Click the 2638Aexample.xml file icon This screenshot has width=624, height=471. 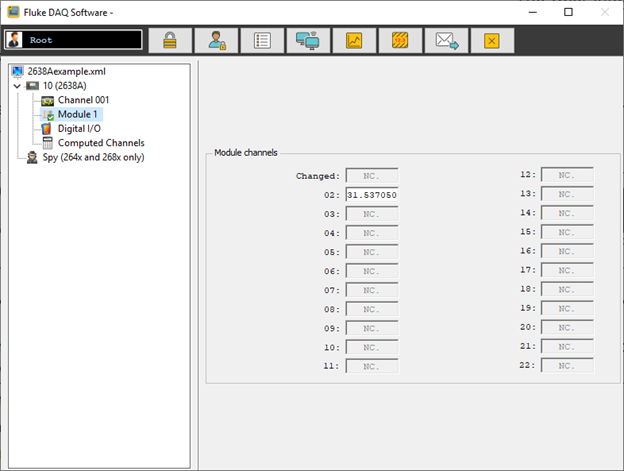(18, 72)
